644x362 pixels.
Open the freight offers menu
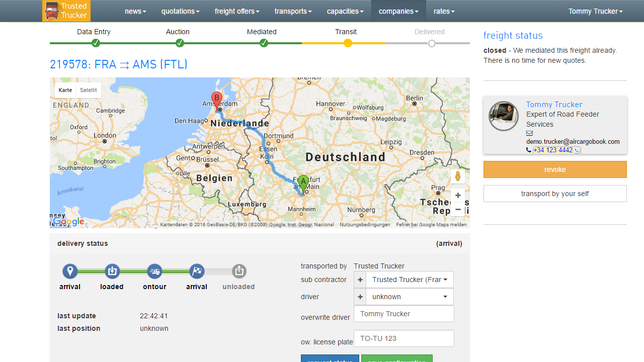pyautogui.click(x=237, y=11)
